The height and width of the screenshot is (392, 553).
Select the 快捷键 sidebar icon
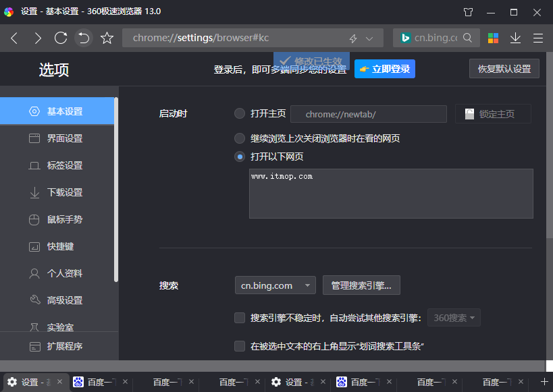34,246
